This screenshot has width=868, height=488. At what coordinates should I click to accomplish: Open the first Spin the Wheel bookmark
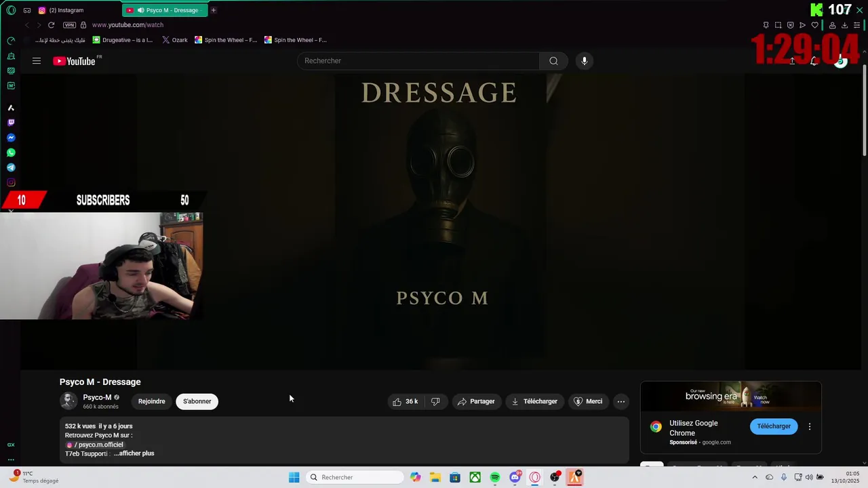pos(226,40)
